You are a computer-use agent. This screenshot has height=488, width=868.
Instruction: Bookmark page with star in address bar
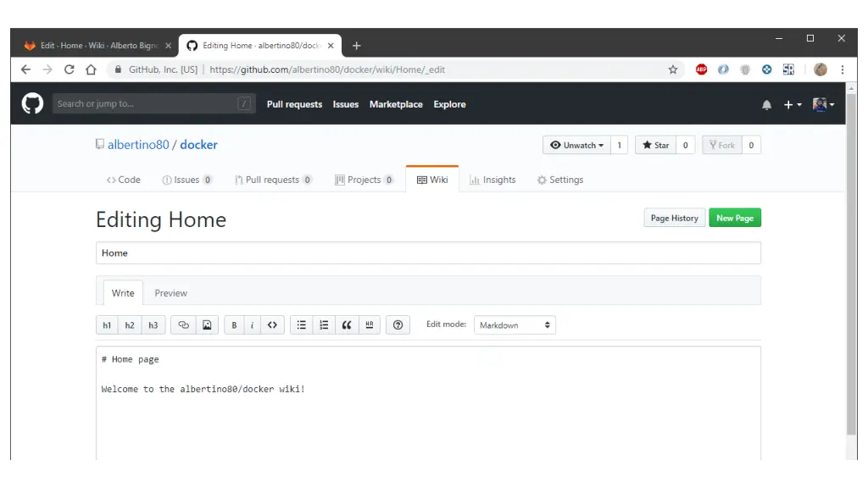coord(672,69)
